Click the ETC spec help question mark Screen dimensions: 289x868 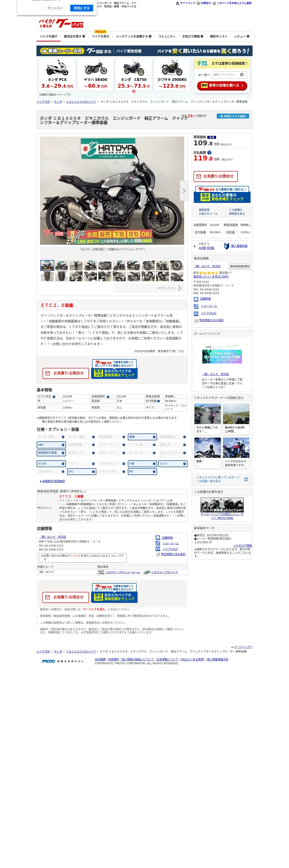coord(93,472)
